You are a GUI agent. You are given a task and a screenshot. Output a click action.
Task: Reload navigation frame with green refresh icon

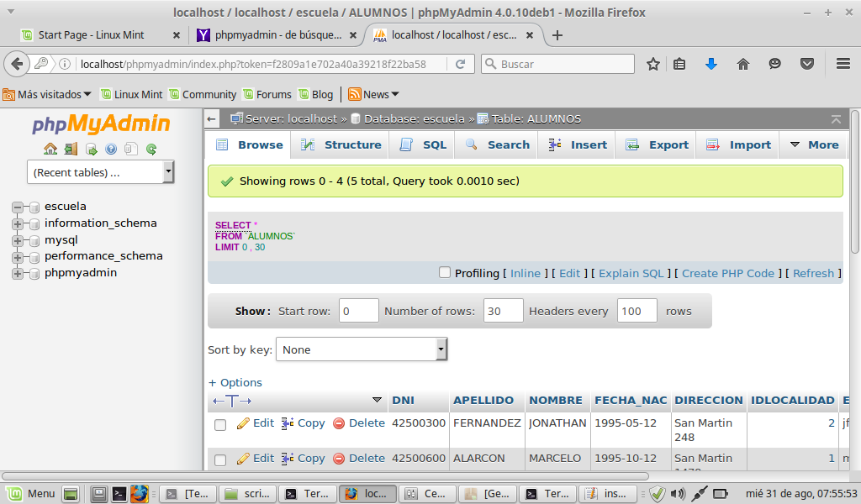point(151,150)
